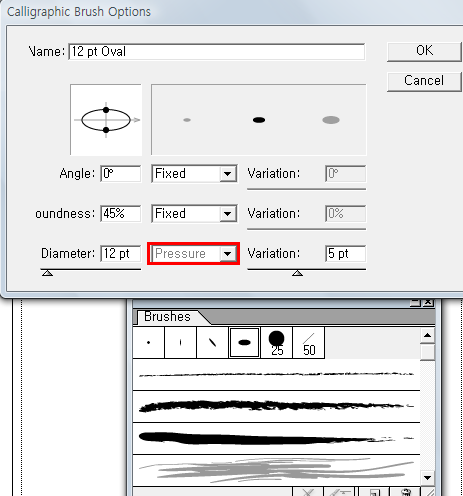Click Cancel in brush options dialog
Image resolution: width=463 pixels, height=496 pixels.
point(425,81)
